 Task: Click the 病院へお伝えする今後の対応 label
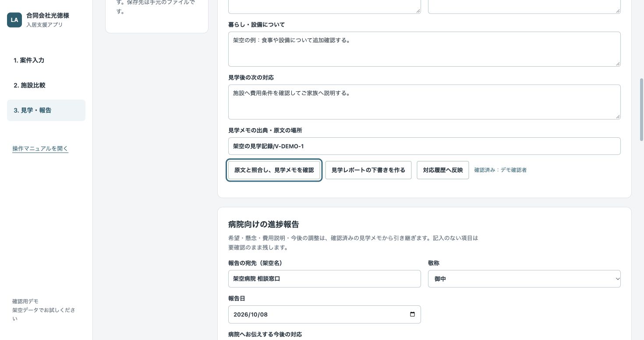(265, 334)
